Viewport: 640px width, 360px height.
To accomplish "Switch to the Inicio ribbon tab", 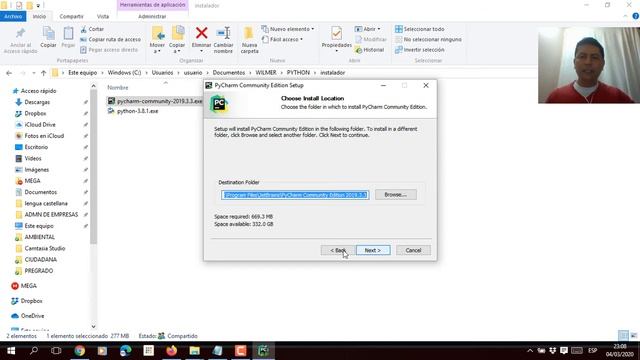I will click(x=39, y=16).
